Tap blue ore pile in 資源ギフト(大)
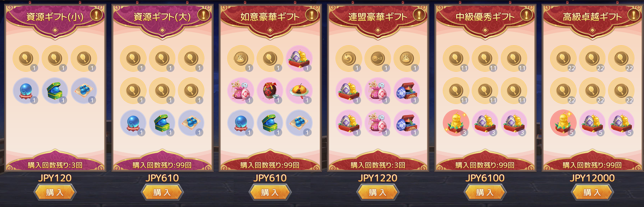644x207 pixels. [x=192, y=123]
